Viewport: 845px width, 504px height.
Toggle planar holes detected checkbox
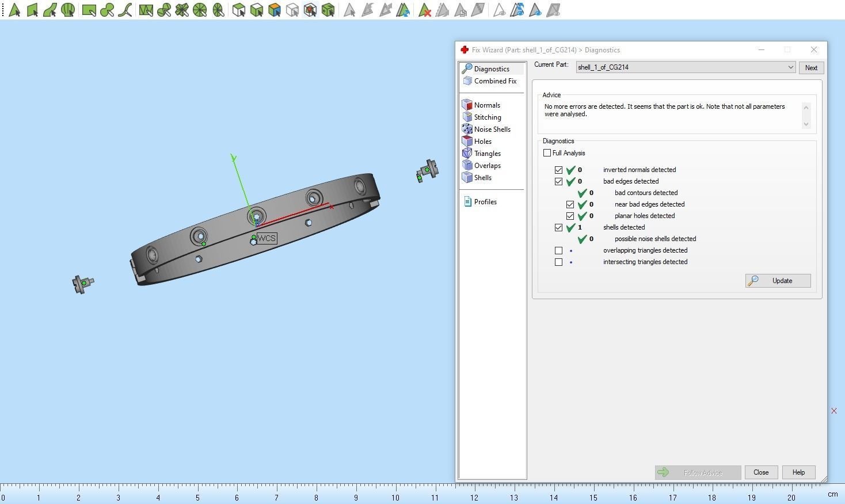(x=570, y=216)
